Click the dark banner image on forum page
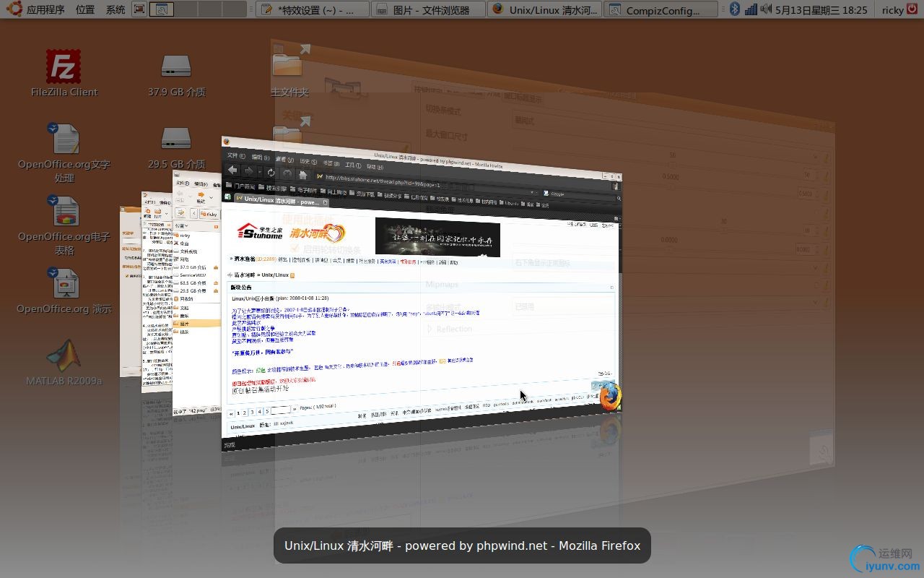Image resolution: width=924 pixels, height=578 pixels. [437, 238]
